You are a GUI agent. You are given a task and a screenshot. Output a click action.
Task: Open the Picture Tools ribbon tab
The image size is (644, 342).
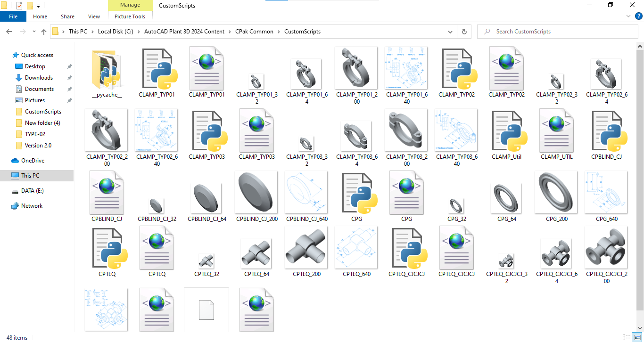130,16
